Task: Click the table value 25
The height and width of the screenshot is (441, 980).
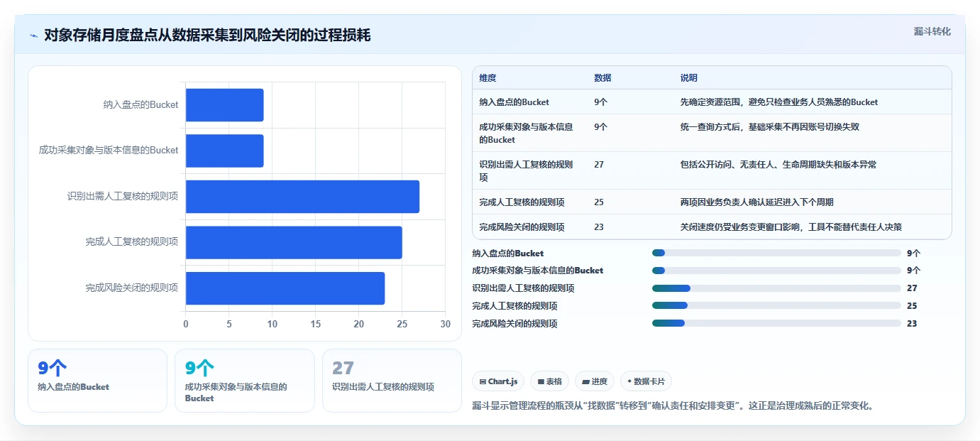Action: coord(599,202)
